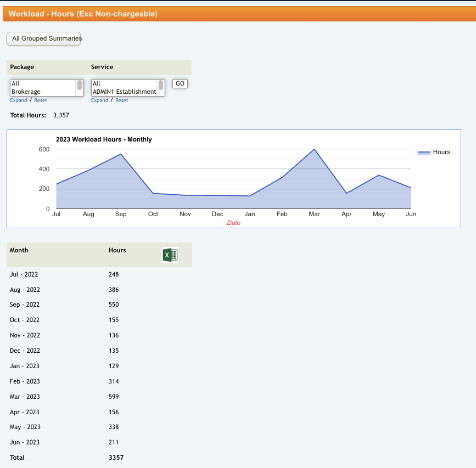This screenshot has height=468, width=476.
Task: Expand the Service list
Action: coord(99,100)
